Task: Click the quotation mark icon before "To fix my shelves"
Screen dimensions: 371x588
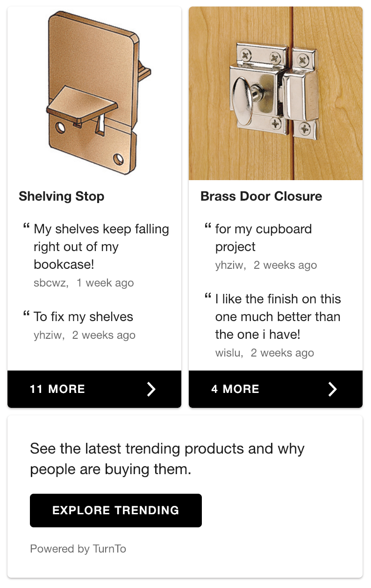Action: coord(26,315)
